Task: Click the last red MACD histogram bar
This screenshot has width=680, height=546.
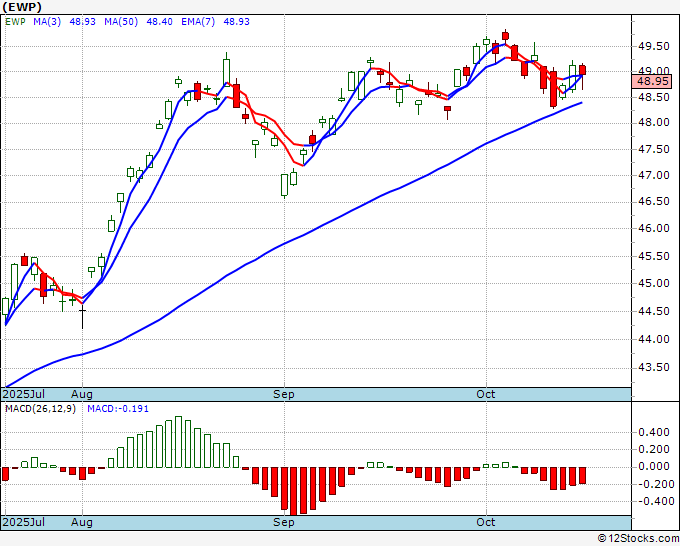Action: pyautogui.click(x=582, y=475)
